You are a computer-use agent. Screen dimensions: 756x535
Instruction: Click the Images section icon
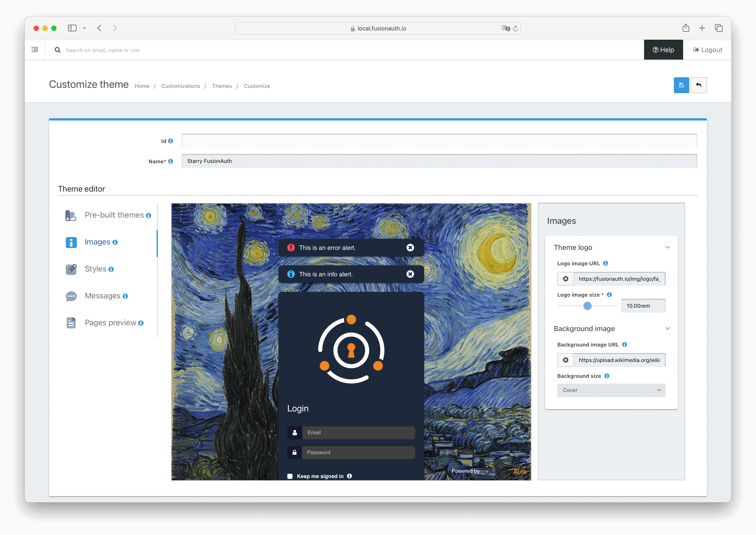[71, 242]
